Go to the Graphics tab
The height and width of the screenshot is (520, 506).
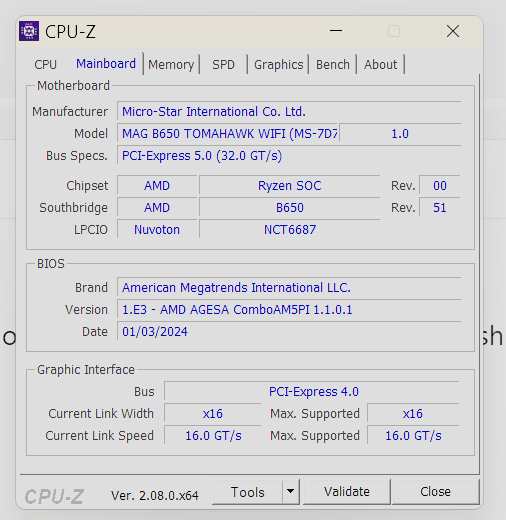(278, 64)
